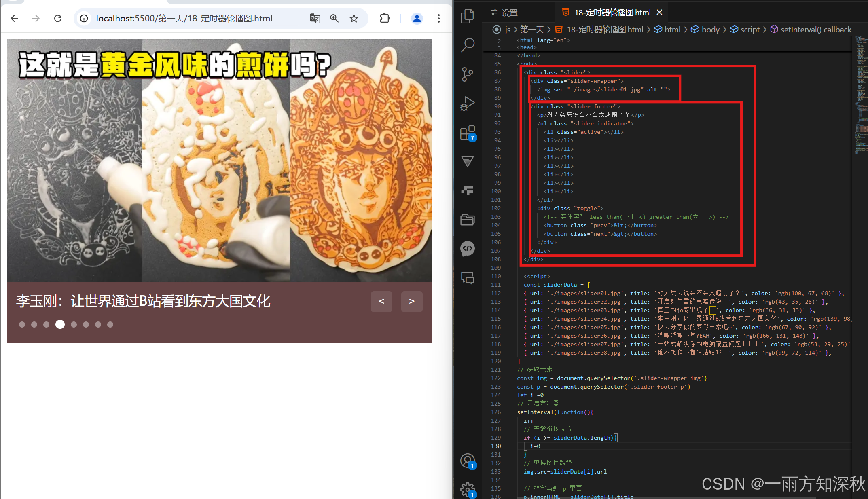Switch to the 设置 editor tab

(x=509, y=13)
